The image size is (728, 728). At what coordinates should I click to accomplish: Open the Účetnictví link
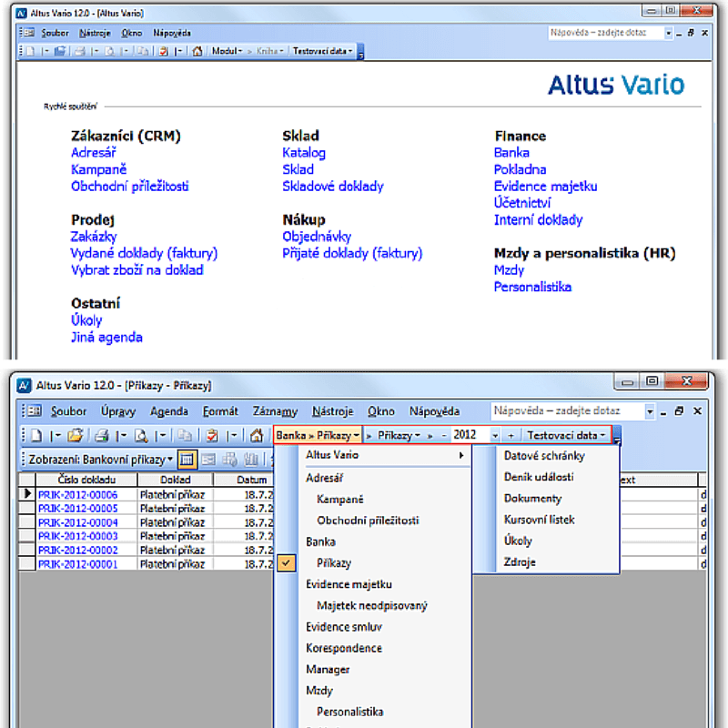point(522,203)
